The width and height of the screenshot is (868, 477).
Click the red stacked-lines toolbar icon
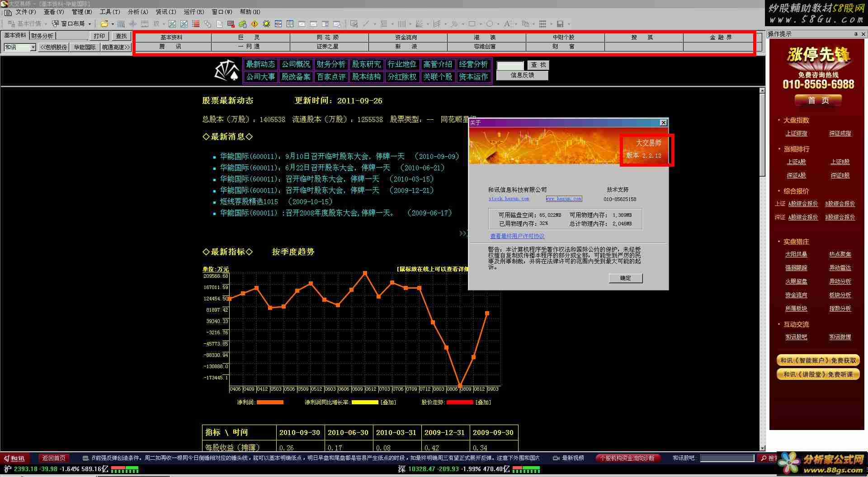point(196,23)
